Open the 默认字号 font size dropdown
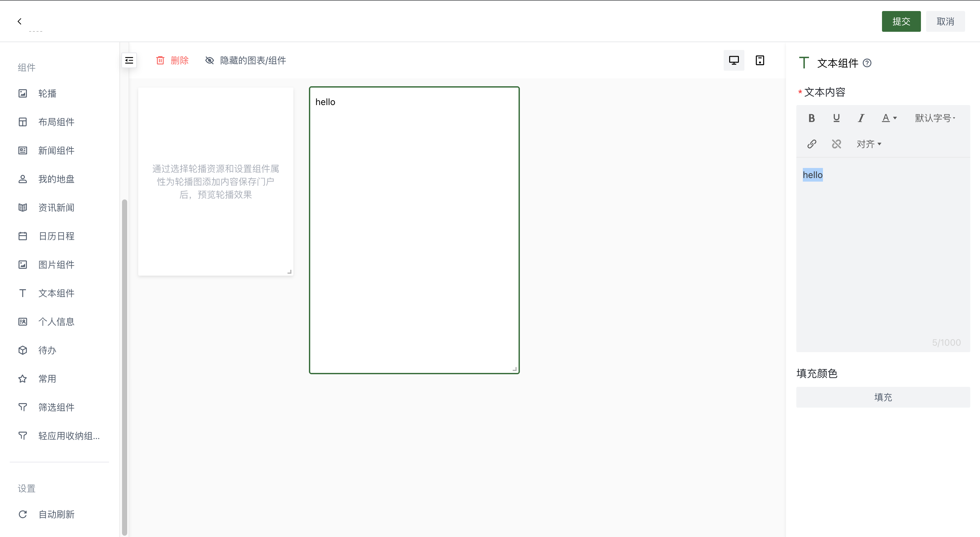Viewport: 980px width, 537px height. 935,118
